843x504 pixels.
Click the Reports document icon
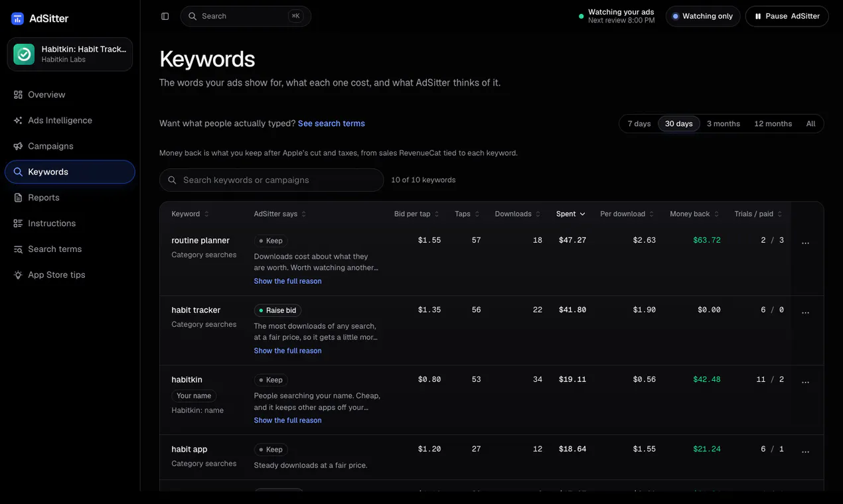pos(18,198)
